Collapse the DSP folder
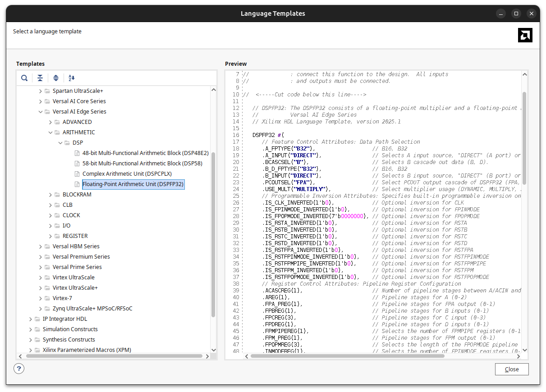The width and height of the screenshot is (546, 392). [60, 143]
